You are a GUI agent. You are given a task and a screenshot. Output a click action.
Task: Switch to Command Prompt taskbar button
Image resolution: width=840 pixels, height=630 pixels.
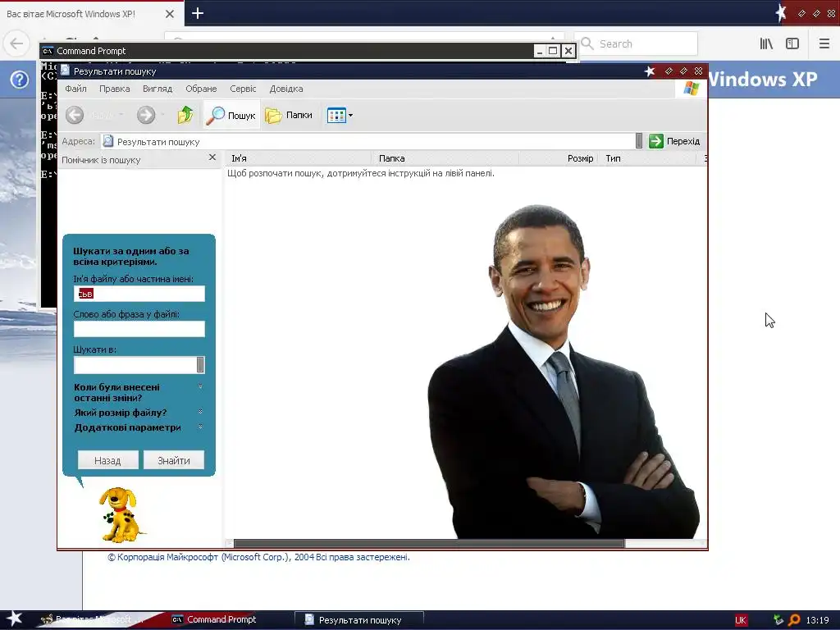(214, 619)
